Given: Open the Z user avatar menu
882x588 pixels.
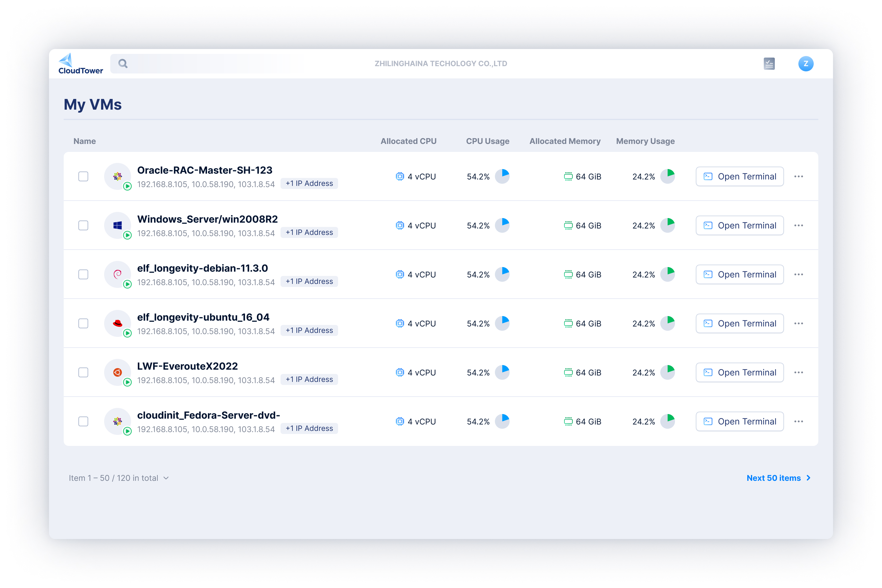Looking at the screenshot, I should click(805, 64).
